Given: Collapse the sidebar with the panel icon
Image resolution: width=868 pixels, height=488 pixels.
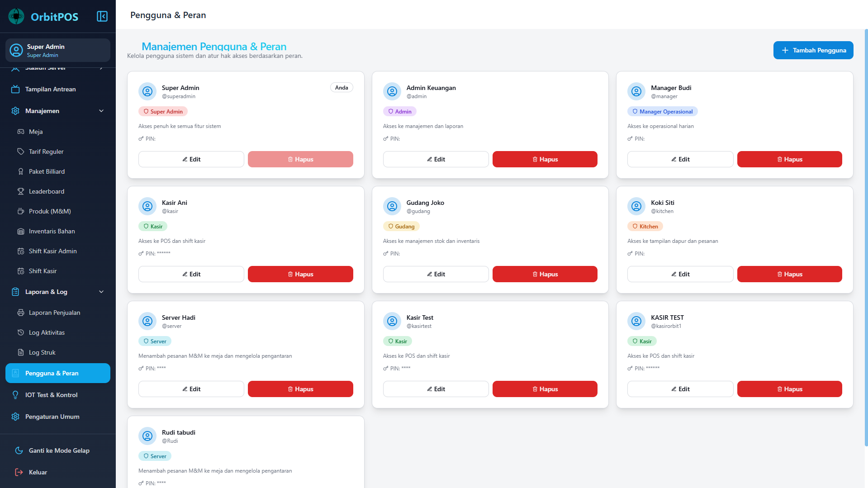Looking at the screenshot, I should pyautogui.click(x=102, y=17).
